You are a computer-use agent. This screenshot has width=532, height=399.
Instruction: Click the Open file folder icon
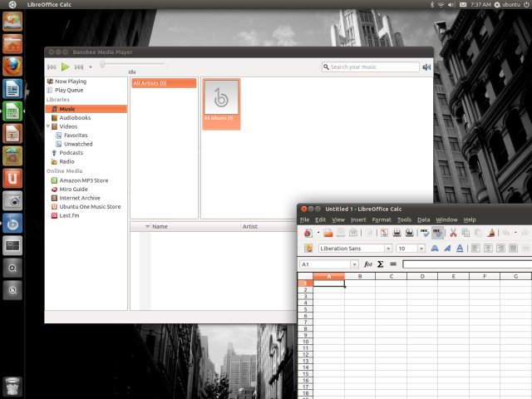coord(328,233)
